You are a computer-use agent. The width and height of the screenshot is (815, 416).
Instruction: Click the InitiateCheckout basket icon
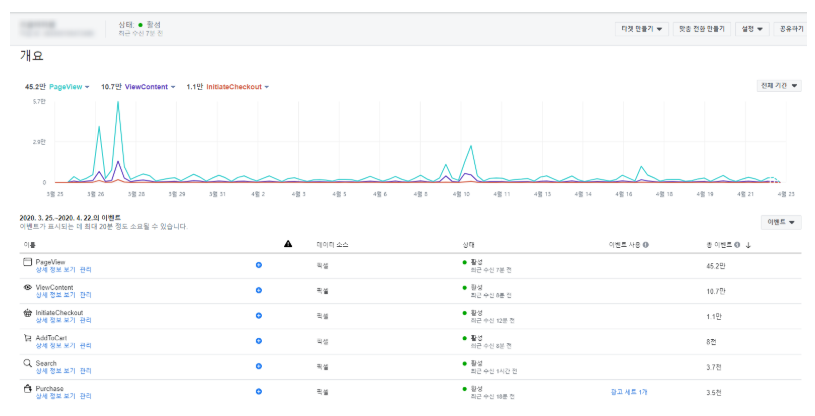click(28, 313)
